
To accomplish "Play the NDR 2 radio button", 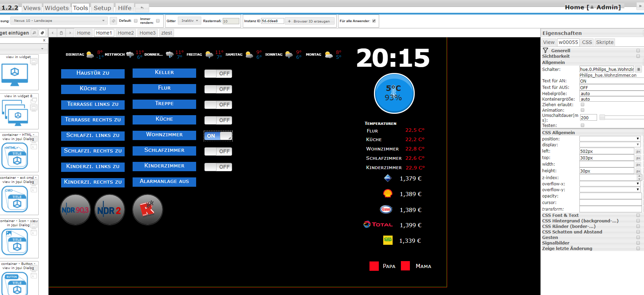I will tap(109, 210).
